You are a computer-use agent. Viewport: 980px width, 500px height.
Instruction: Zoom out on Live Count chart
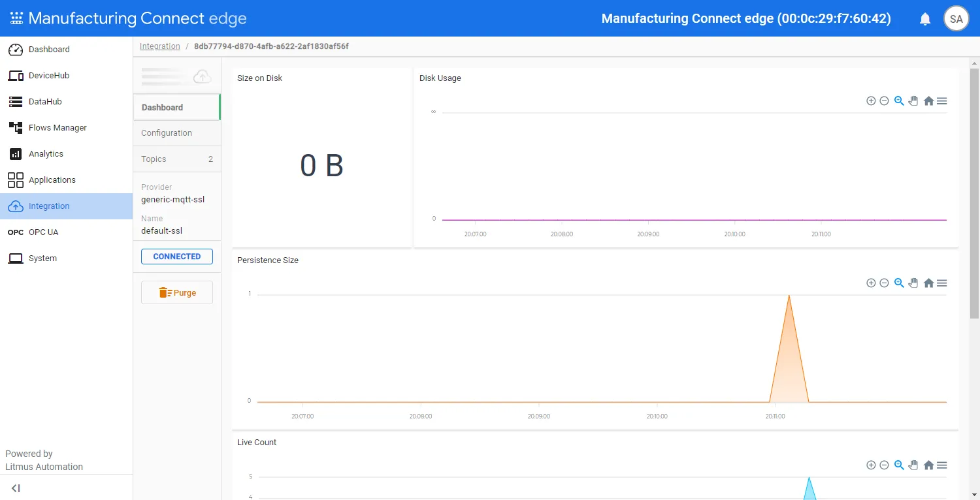(884, 465)
